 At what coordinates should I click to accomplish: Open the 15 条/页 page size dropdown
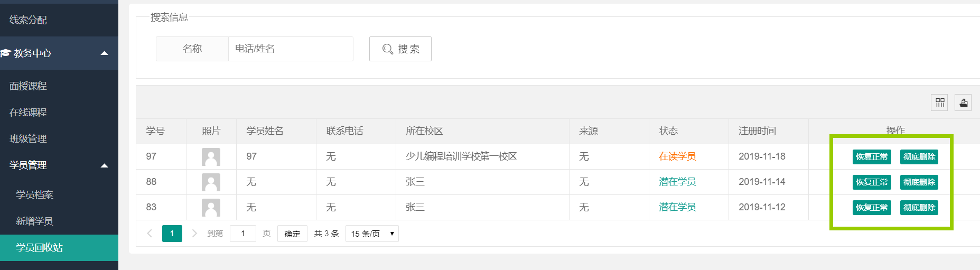[372, 234]
